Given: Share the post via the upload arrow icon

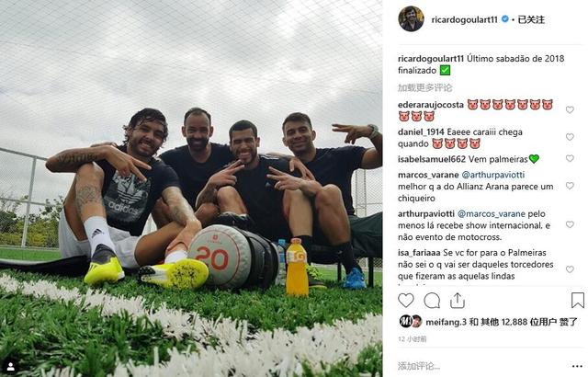Looking at the screenshot, I should click(458, 301).
